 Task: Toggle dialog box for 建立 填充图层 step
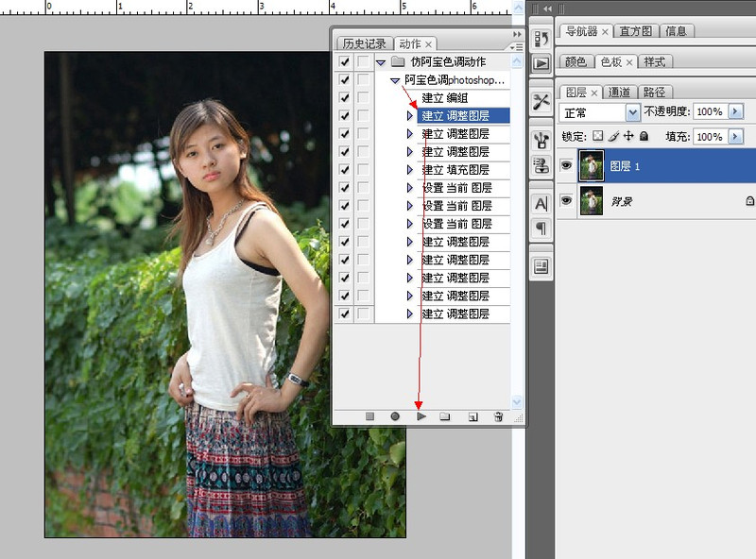[x=363, y=170]
